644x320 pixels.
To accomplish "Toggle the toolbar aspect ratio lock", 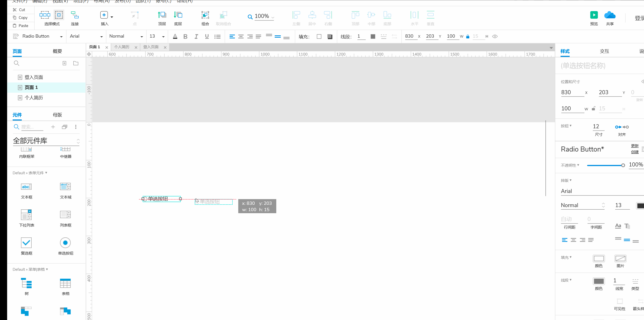I will point(468,36).
